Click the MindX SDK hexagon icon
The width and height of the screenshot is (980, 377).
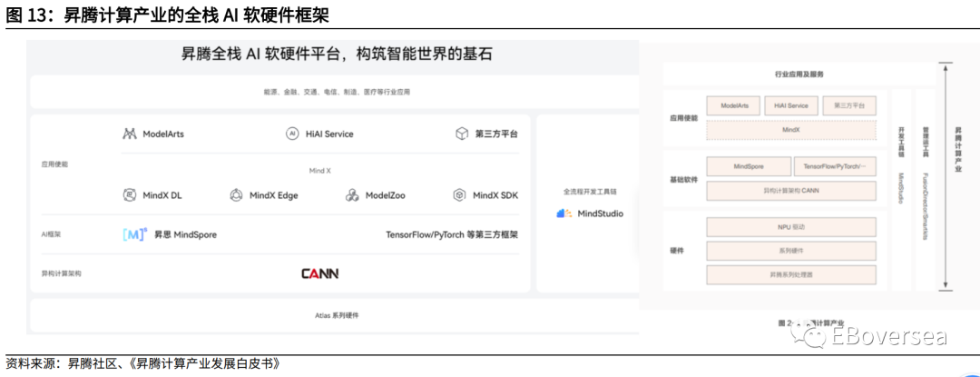click(460, 195)
